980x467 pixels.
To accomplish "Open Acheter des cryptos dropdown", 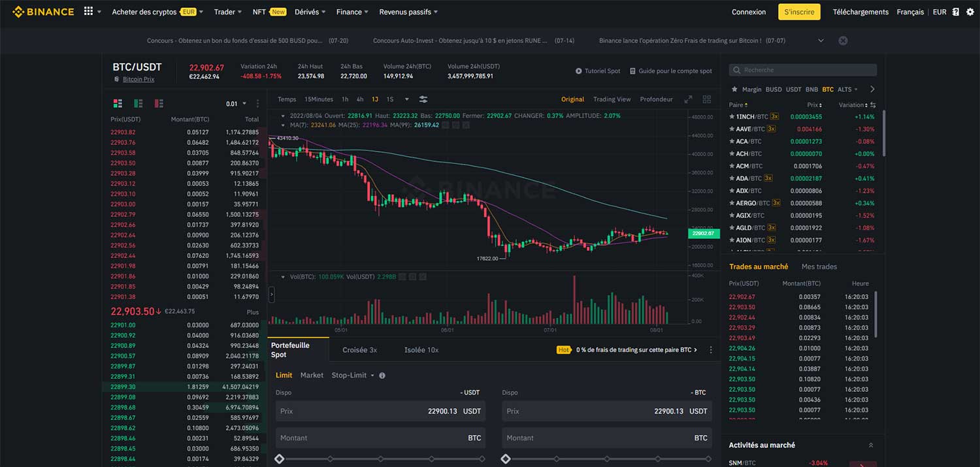I will [x=157, y=12].
